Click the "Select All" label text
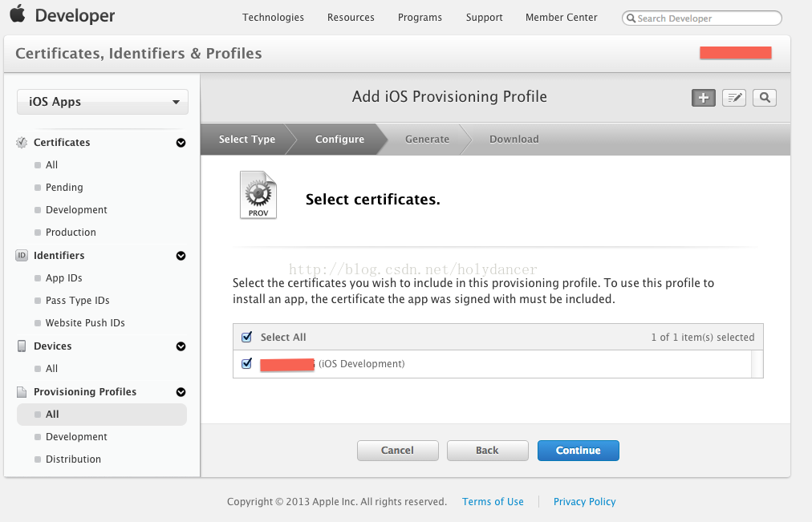The width and height of the screenshot is (812, 522). (283, 338)
